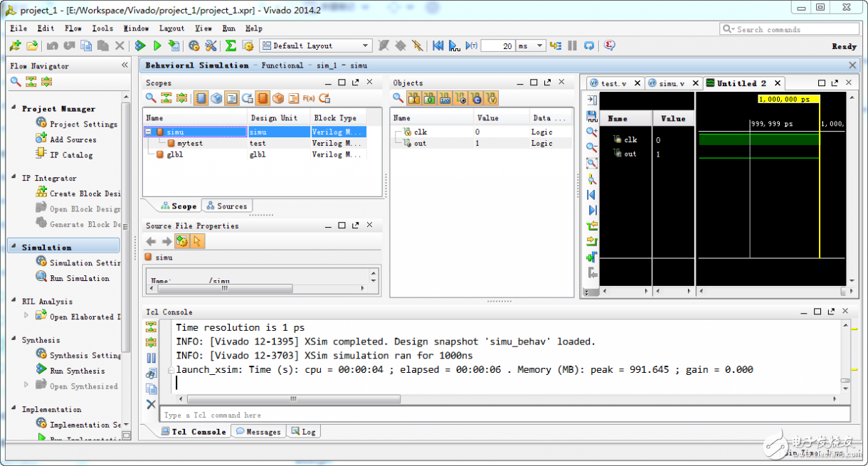Open the simulation time unit ms dropdown
Image resolution: width=868 pixels, height=466 pixels.
click(539, 45)
